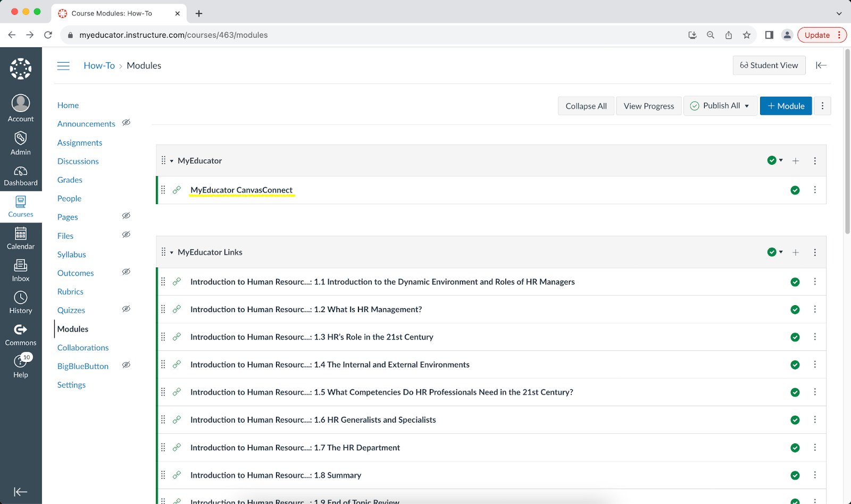Click the collapse arrow icon beside Student View
Screen dimensions: 851x504
(x=821, y=65)
